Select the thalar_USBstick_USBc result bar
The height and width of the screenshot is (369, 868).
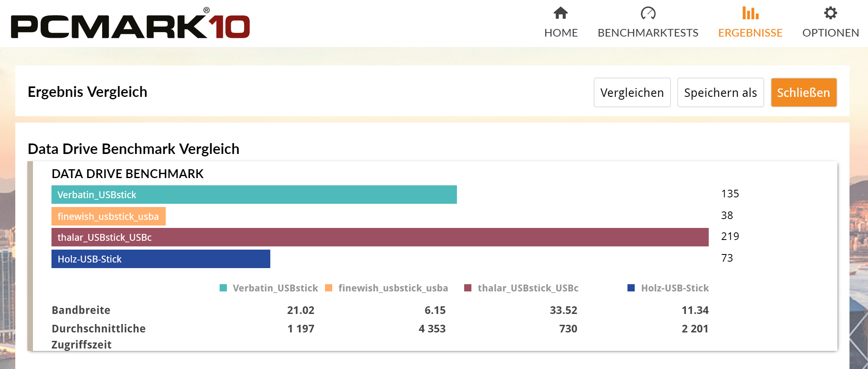(x=380, y=237)
